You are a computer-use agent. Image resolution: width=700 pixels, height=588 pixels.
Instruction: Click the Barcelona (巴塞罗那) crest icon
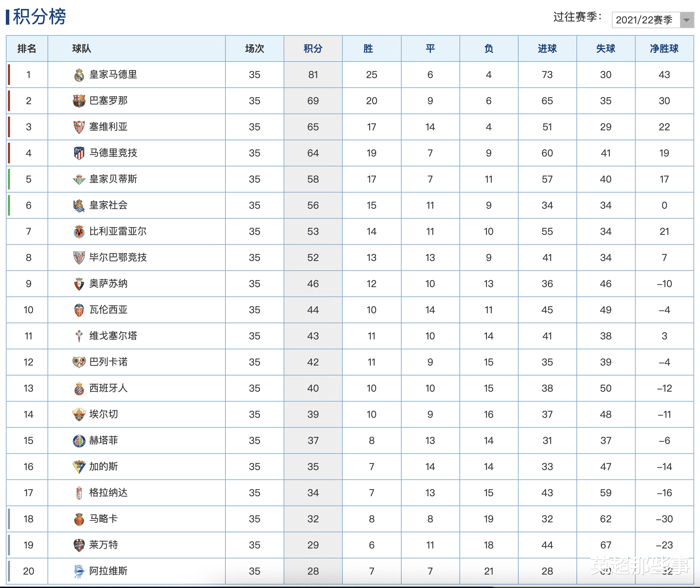coord(79,101)
